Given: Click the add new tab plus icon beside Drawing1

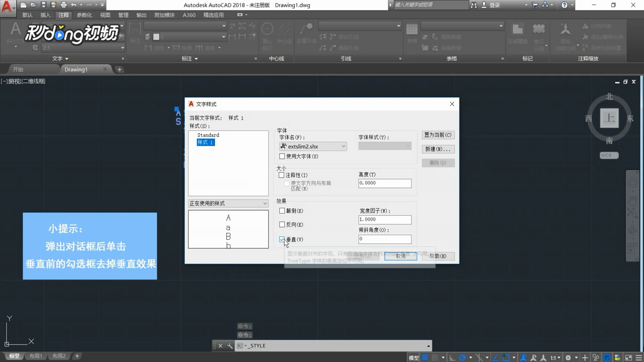Looking at the screenshot, I should coord(119,69).
